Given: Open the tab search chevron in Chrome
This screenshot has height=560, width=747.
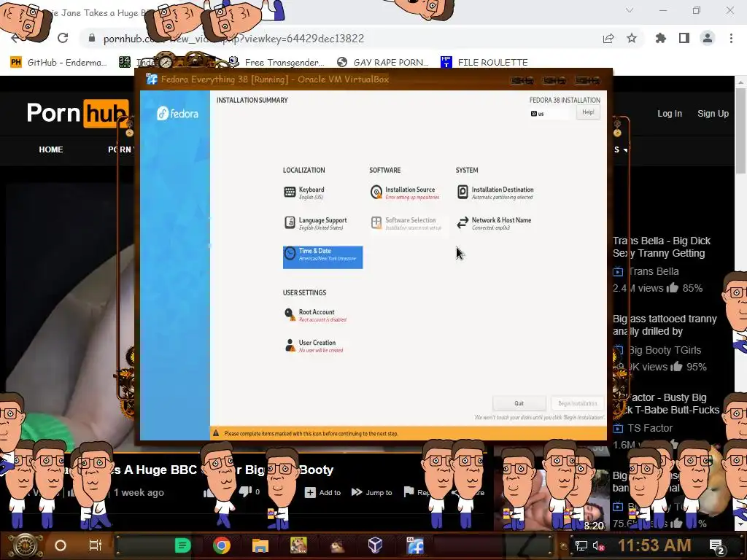Looking at the screenshot, I should (x=630, y=10).
